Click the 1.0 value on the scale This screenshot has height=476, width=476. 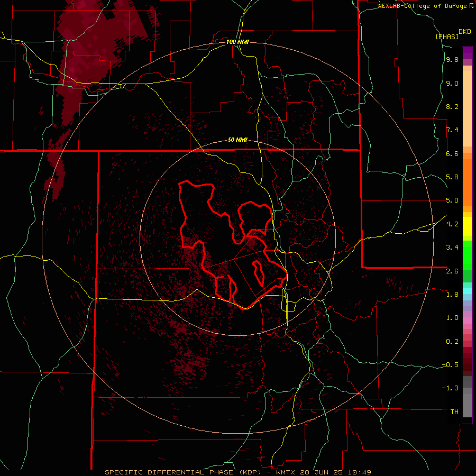pos(452,318)
